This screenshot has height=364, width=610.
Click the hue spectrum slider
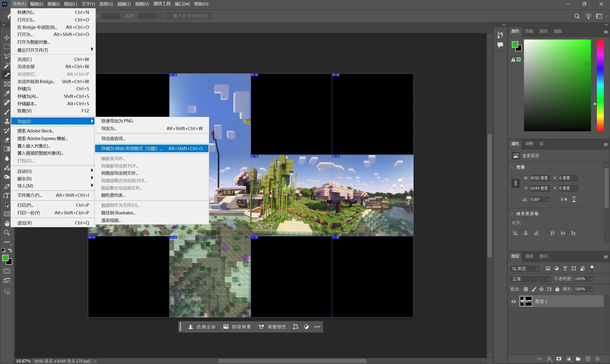(x=600, y=85)
